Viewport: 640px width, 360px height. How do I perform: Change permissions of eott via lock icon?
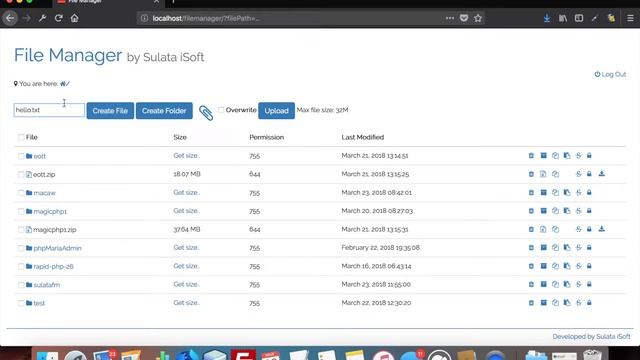[589, 156]
